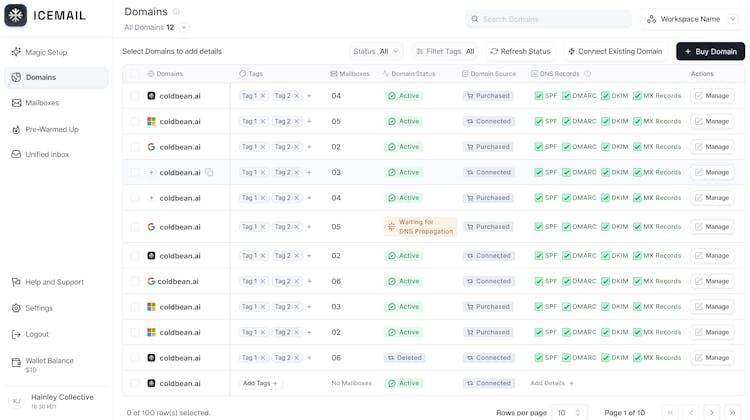Jump to the last page of results
The height and width of the screenshot is (420, 750).
click(733, 412)
